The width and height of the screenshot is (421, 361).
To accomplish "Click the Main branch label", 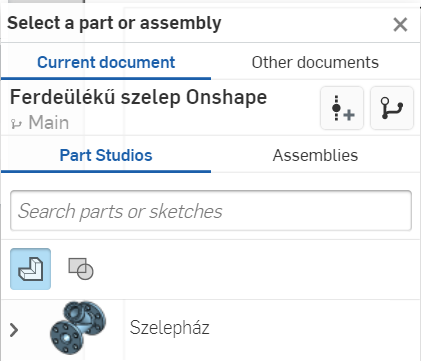I will [x=49, y=122].
